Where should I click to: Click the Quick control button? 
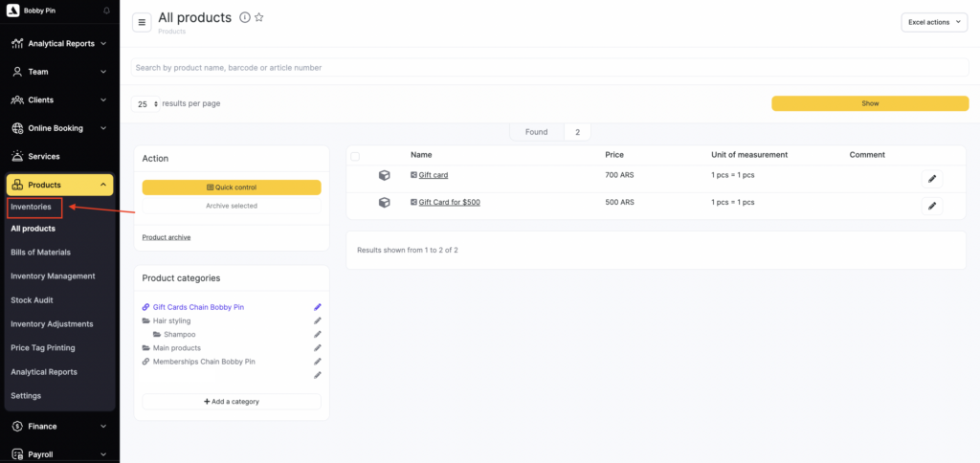click(232, 187)
